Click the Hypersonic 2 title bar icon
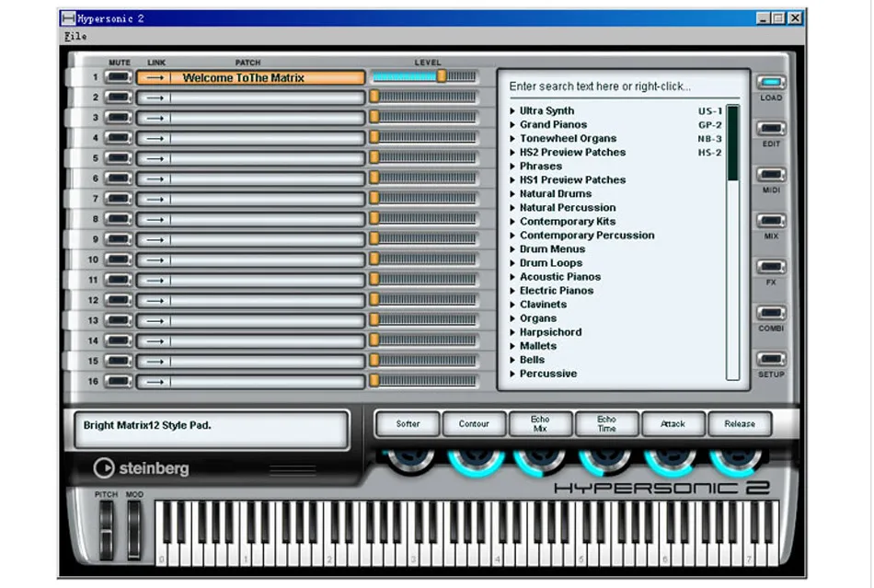 click(x=69, y=18)
